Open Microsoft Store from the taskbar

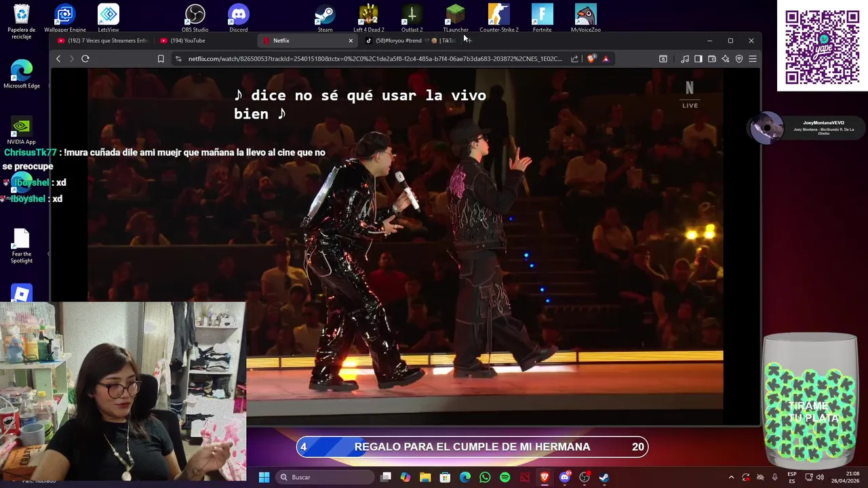(x=445, y=477)
